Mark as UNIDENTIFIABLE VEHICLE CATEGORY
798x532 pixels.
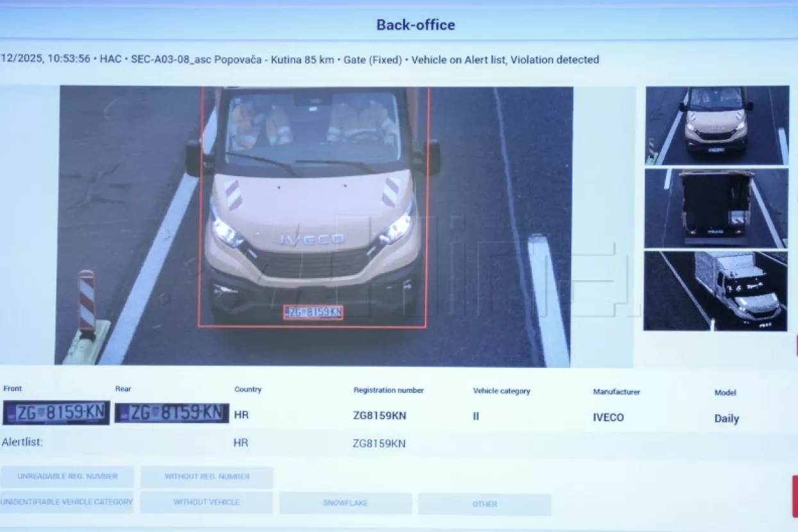66,502
